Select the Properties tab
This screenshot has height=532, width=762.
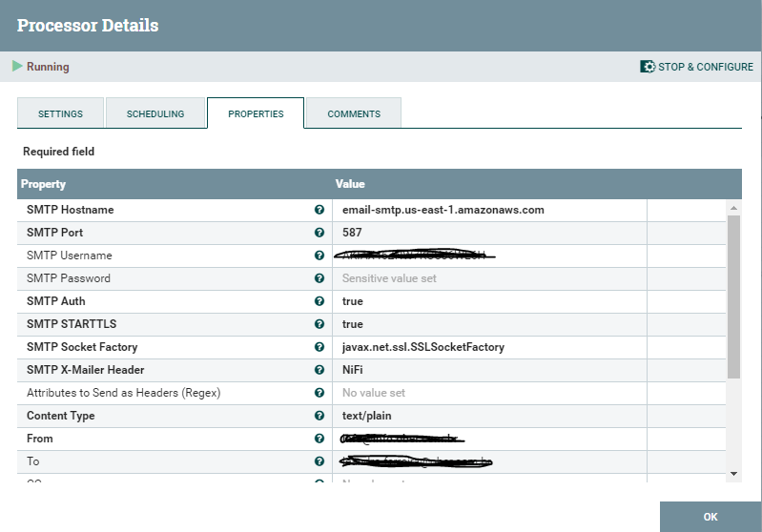click(256, 113)
